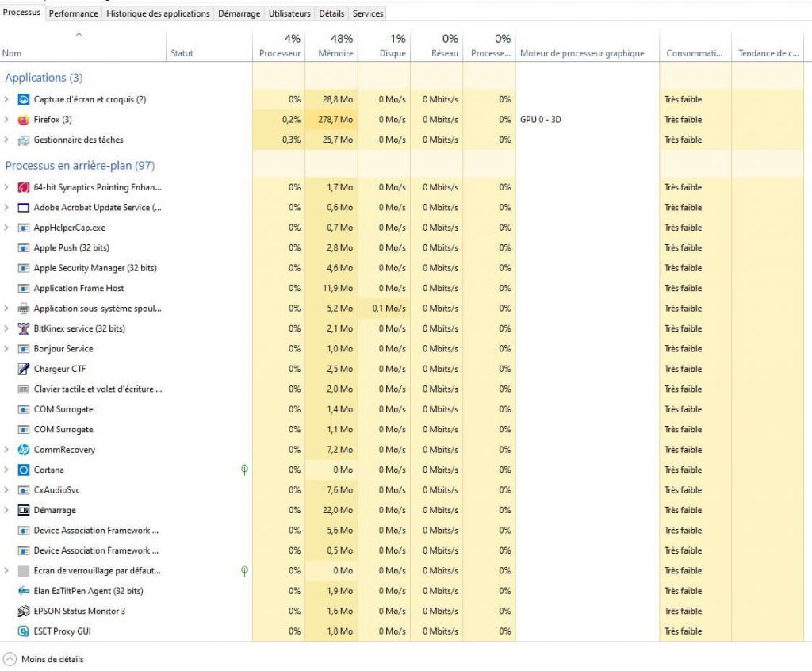The width and height of the screenshot is (812, 671).
Task: Click the Gestionnaire des tâches icon
Action: 23,140
